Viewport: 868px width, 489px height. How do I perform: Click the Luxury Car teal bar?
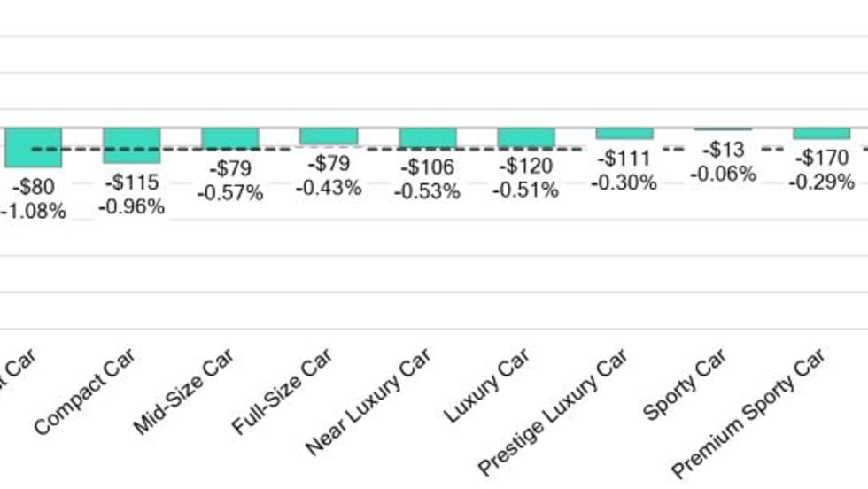point(526,138)
